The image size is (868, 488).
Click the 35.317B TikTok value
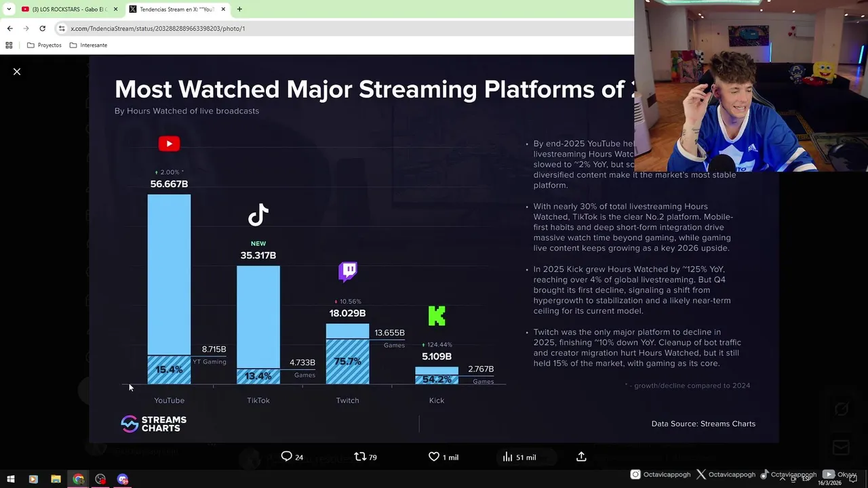click(x=258, y=256)
